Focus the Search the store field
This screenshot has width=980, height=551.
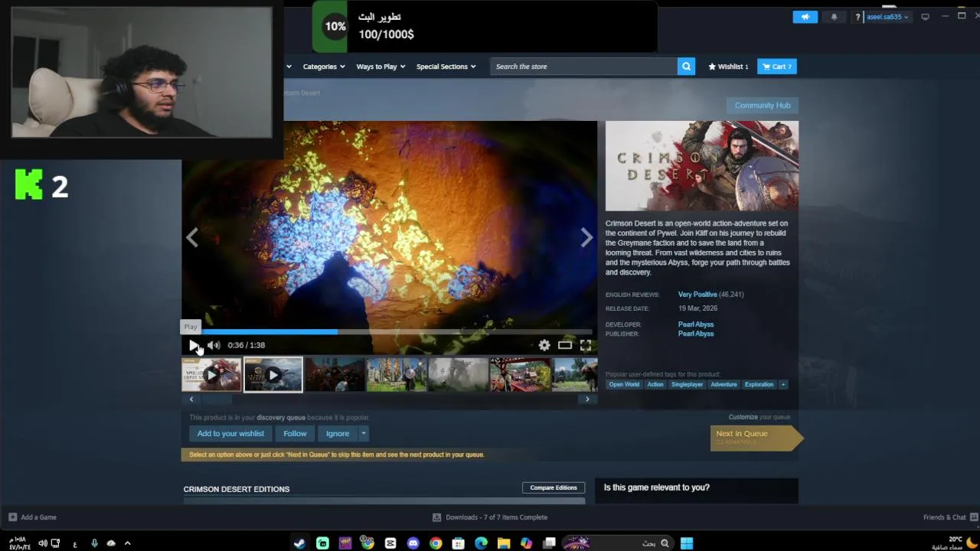coord(583,67)
